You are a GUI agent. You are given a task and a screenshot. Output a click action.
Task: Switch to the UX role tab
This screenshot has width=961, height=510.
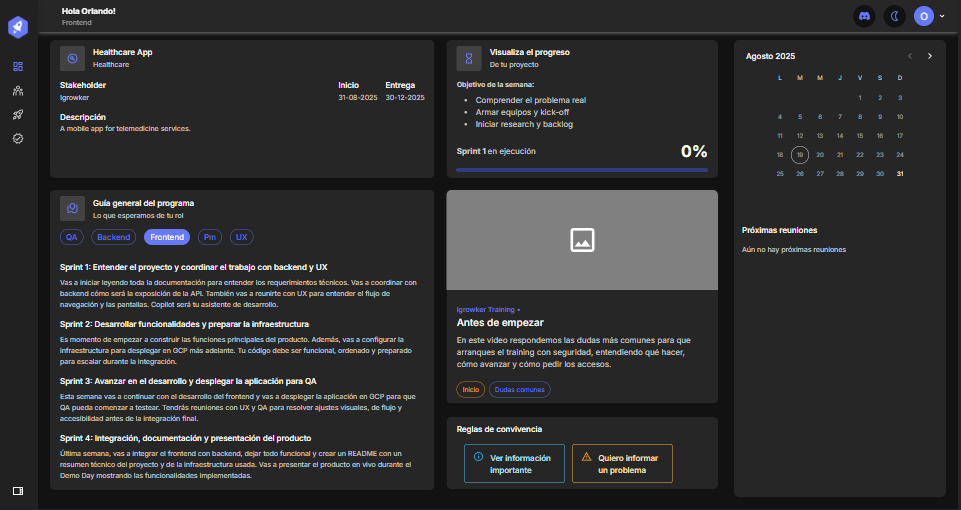(x=241, y=237)
